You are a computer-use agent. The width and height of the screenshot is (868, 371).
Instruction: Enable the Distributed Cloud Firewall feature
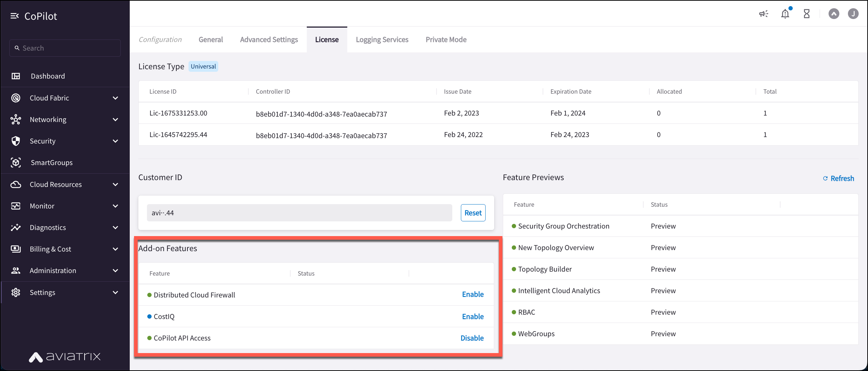(473, 294)
